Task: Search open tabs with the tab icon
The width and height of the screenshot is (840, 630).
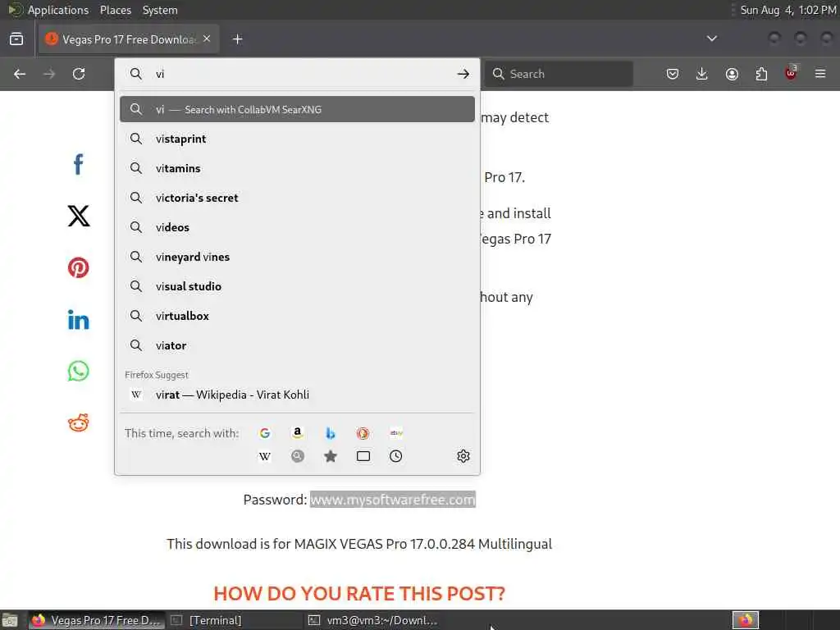Action: [x=363, y=456]
